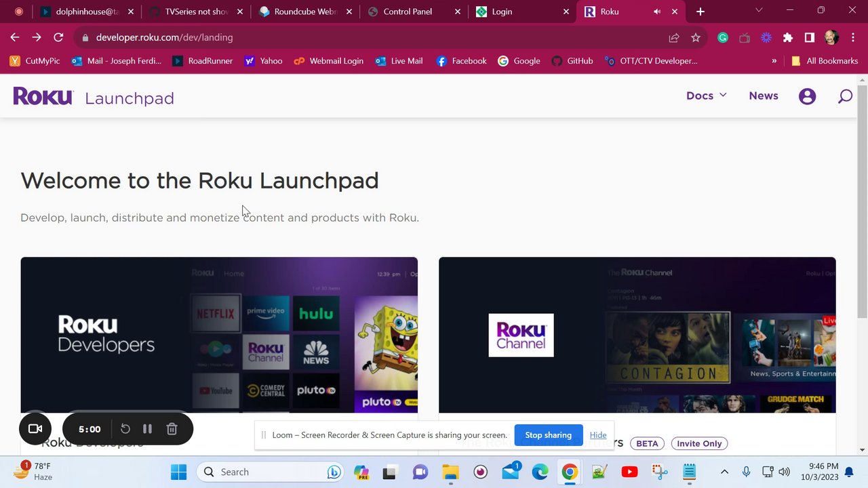Expand the Docs dropdown menu
Viewport: 868px width, 488px height.
point(706,96)
